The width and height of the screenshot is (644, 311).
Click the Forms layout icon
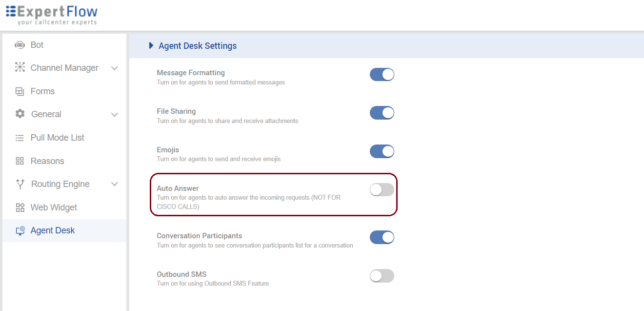(x=20, y=91)
